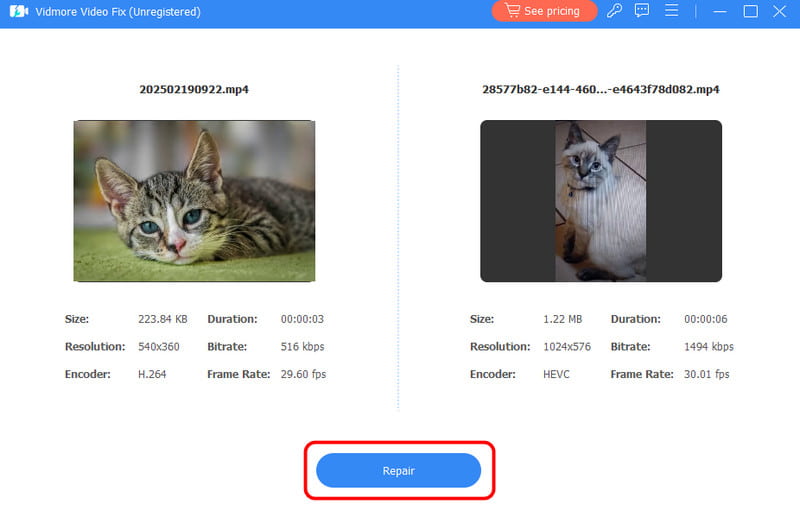Click the 540x360 resolution value
This screenshot has height=511, width=800.
point(160,347)
